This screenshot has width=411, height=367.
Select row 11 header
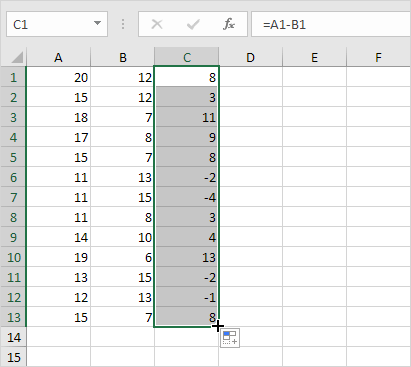pyautogui.click(x=13, y=277)
